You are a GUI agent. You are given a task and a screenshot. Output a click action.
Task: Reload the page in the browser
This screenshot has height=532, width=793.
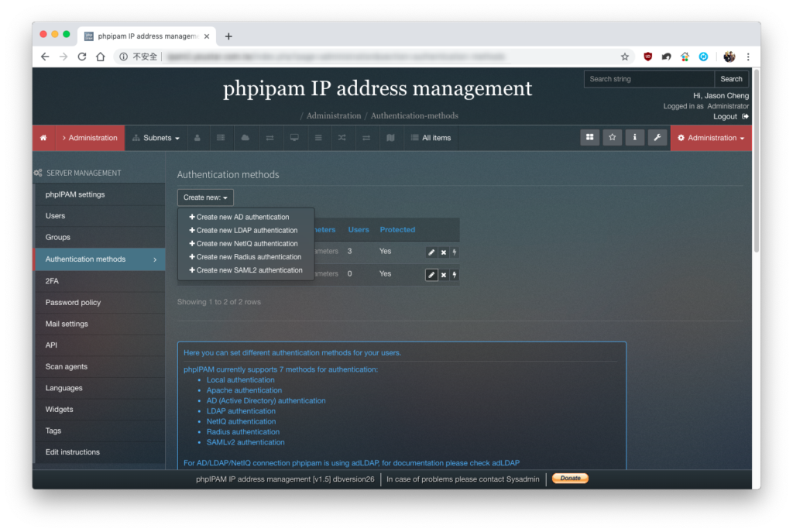tap(82, 57)
